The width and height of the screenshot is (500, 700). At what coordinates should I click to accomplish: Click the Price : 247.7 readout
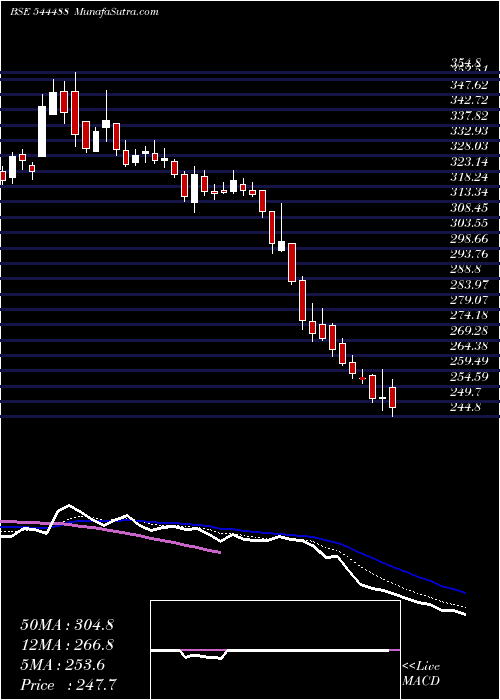[69, 685]
